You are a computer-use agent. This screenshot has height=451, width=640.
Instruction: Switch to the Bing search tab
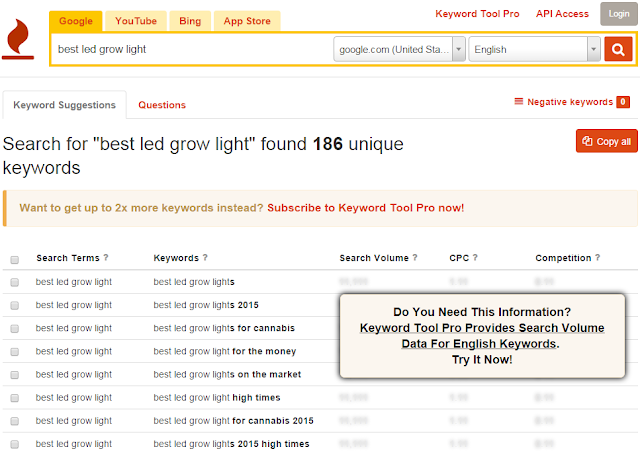(x=190, y=21)
